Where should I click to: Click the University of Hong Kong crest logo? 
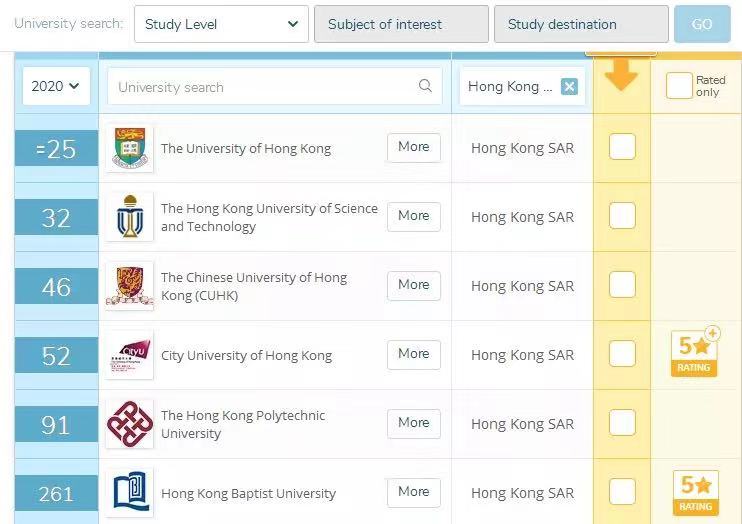coord(130,148)
